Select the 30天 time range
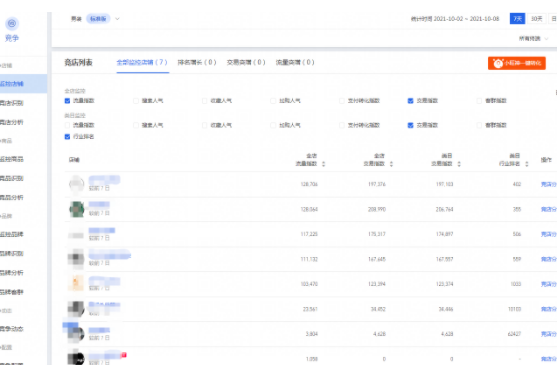 click(x=536, y=18)
